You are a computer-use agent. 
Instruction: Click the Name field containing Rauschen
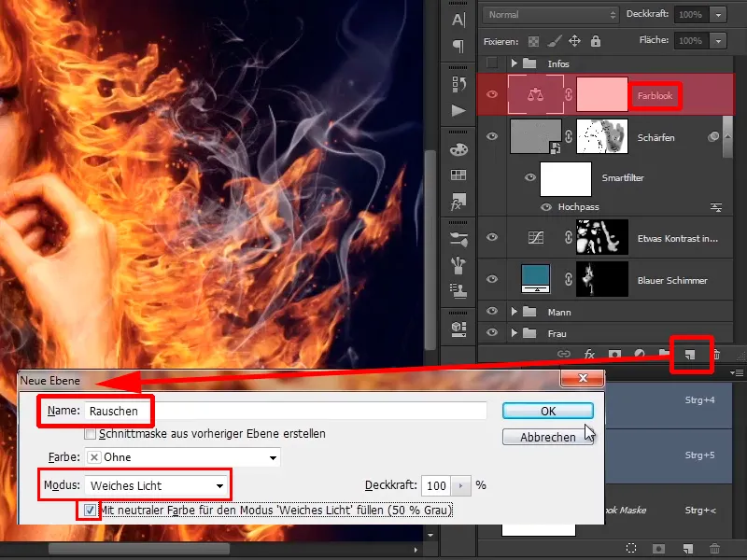pos(286,411)
